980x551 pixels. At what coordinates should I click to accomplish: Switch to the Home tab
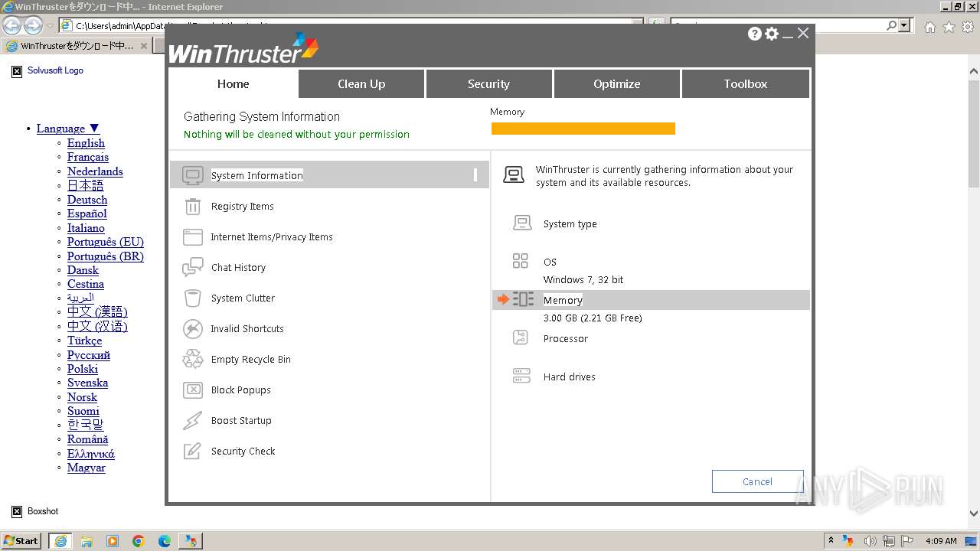[233, 84]
